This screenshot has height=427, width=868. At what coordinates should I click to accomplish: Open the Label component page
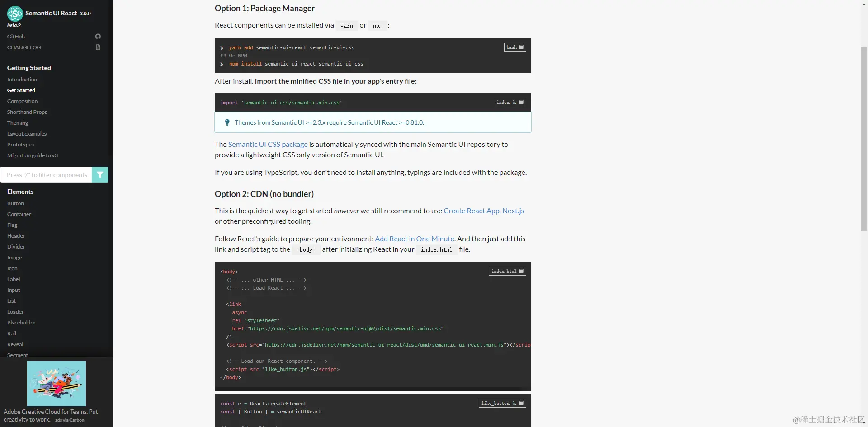point(14,279)
